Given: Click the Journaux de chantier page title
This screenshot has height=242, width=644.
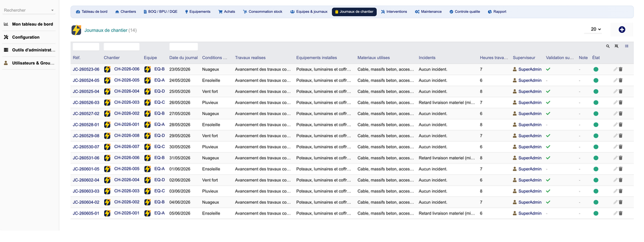Looking at the screenshot, I should point(106,30).
